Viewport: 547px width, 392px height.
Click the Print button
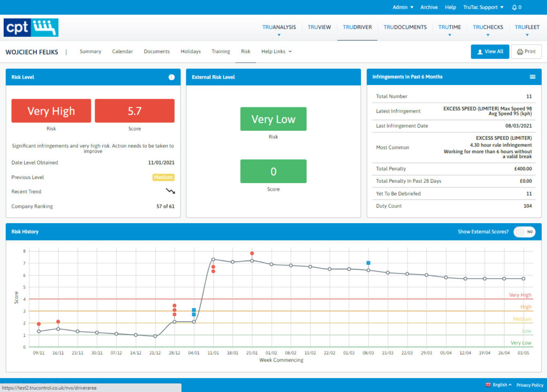526,52
